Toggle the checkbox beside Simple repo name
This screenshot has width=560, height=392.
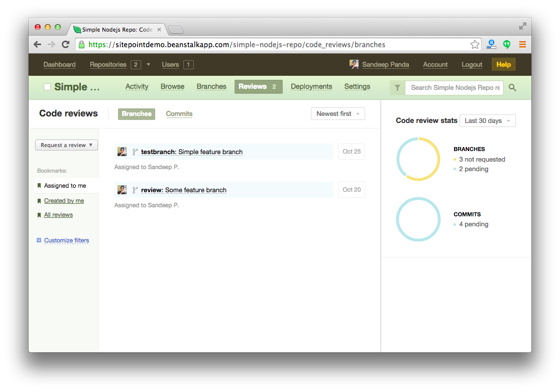(x=47, y=87)
